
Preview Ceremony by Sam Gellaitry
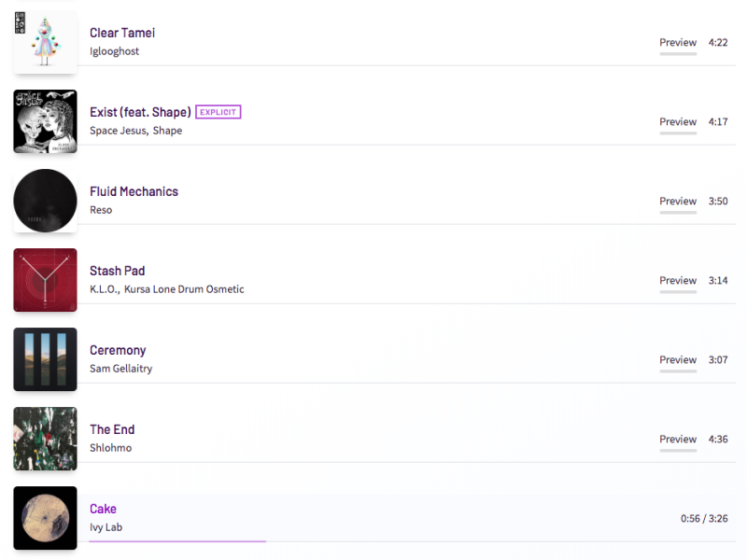[677, 359]
